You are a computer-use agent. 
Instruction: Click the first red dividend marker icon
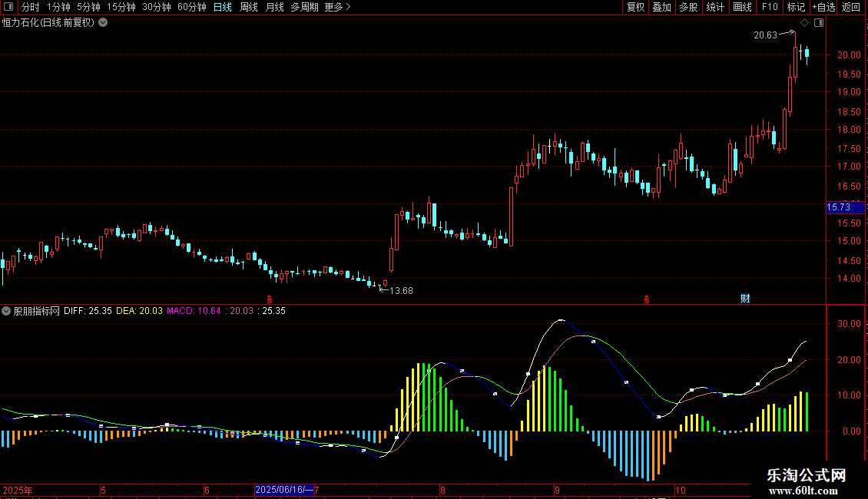point(270,299)
